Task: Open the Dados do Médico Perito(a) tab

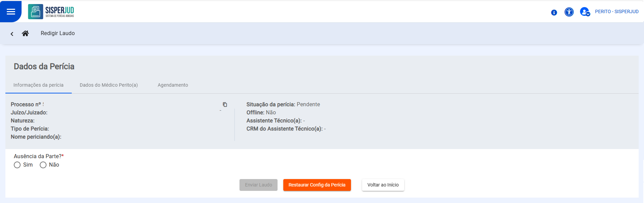Action: 108,85
